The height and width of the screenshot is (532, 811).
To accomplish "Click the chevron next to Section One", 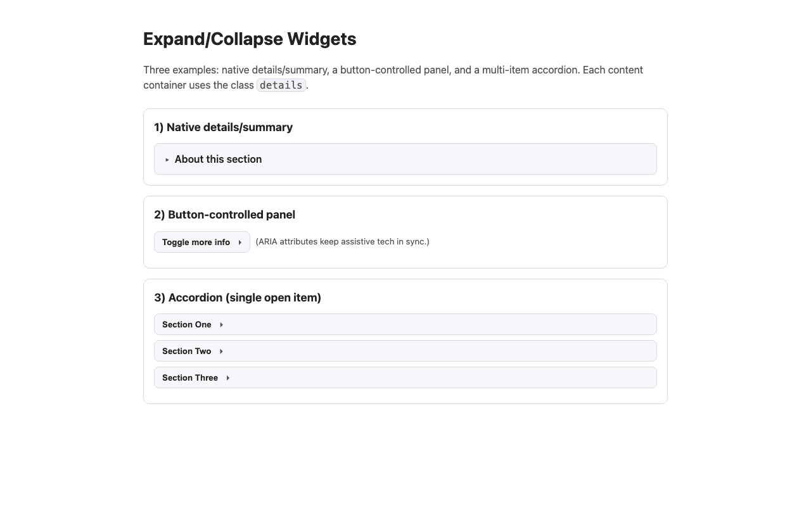I will [221, 324].
